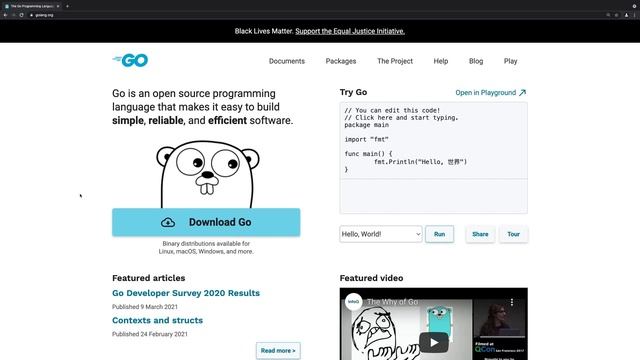Open Go Developer Survey 2020 Results article
The image size is (640, 360).
coord(186,293)
